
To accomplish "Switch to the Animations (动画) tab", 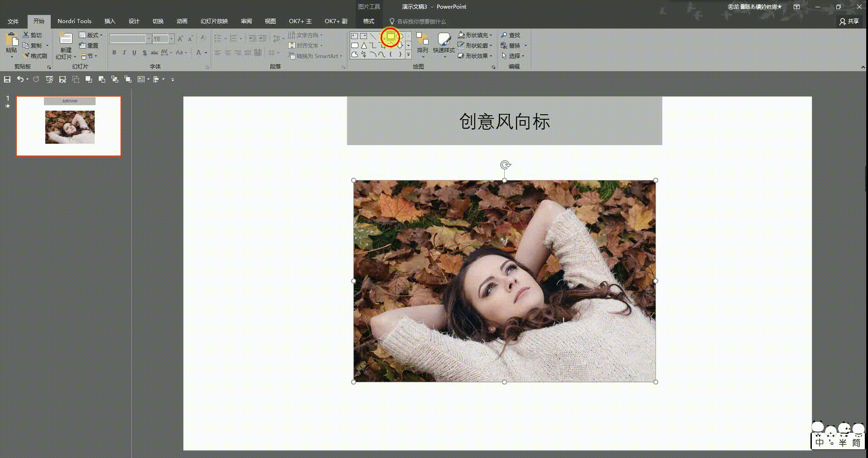I will (x=182, y=21).
